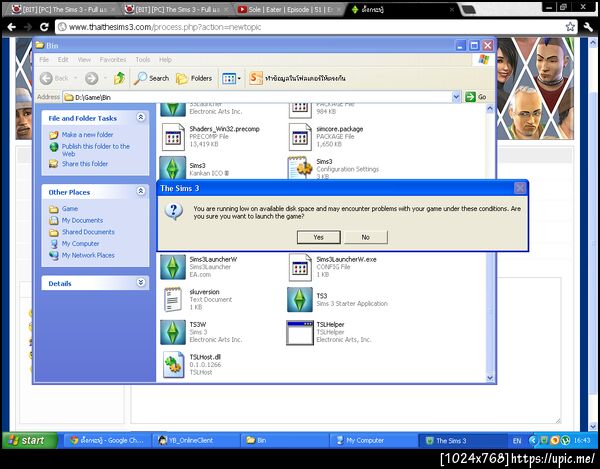Open My Computer in Other Places
600x469 pixels.
(x=80, y=244)
